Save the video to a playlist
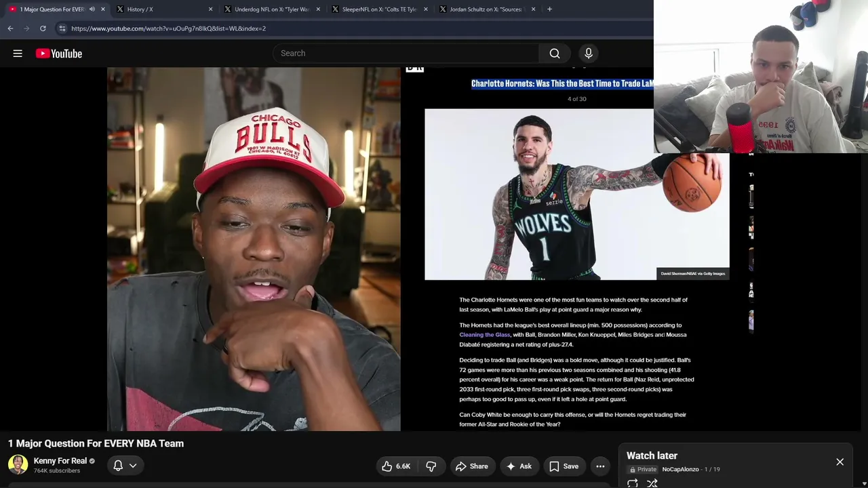Image resolution: width=868 pixels, height=488 pixels. [x=564, y=466]
